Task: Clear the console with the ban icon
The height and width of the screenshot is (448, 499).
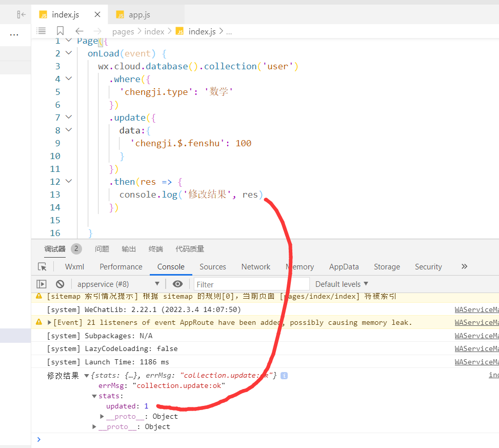Action: coord(60,284)
